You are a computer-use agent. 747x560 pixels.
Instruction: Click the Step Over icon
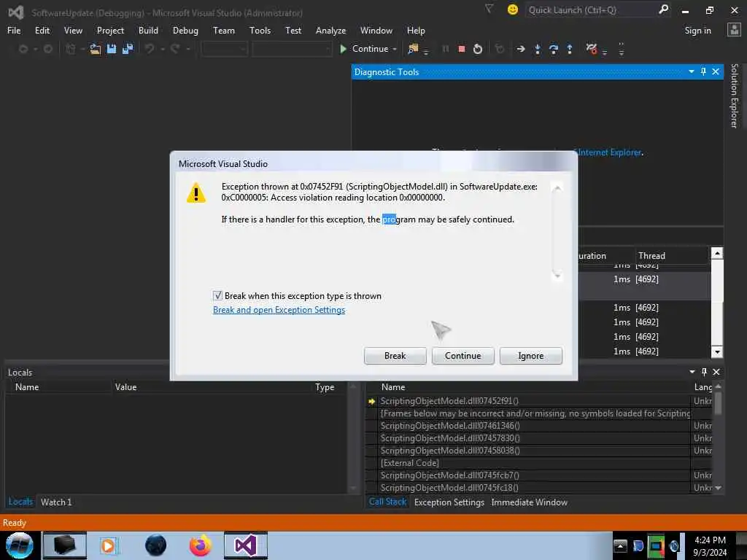tap(554, 49)
